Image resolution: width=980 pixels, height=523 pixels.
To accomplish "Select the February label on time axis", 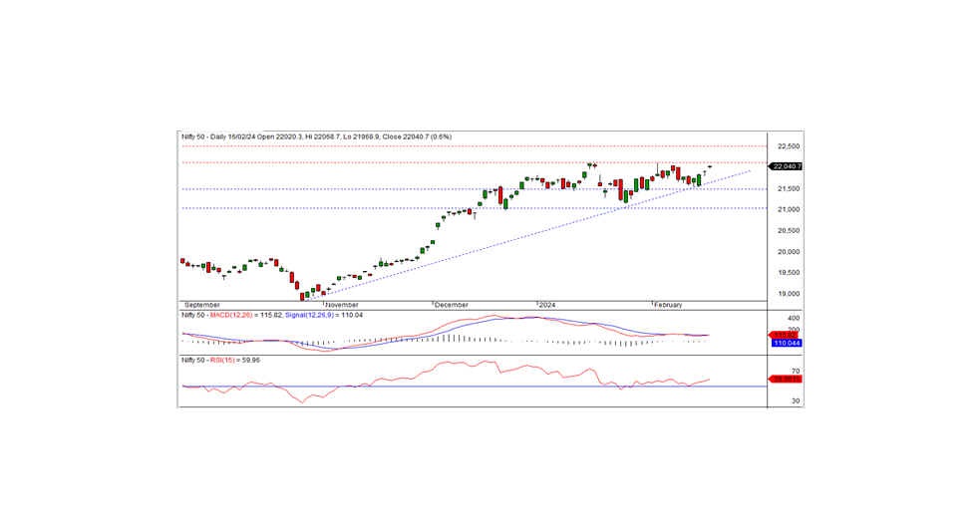I will click(668, 304).
